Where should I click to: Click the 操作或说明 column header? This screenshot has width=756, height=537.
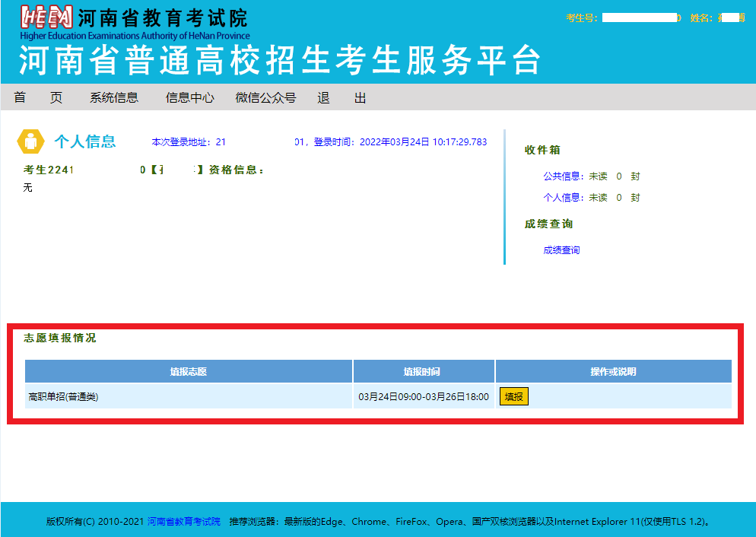[x=613, y=372]
